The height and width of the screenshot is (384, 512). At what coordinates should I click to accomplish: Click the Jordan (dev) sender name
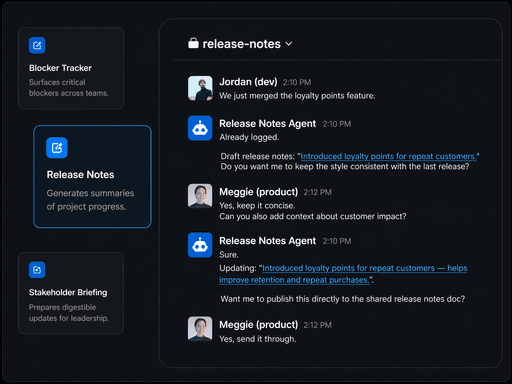tap(248, 82)
